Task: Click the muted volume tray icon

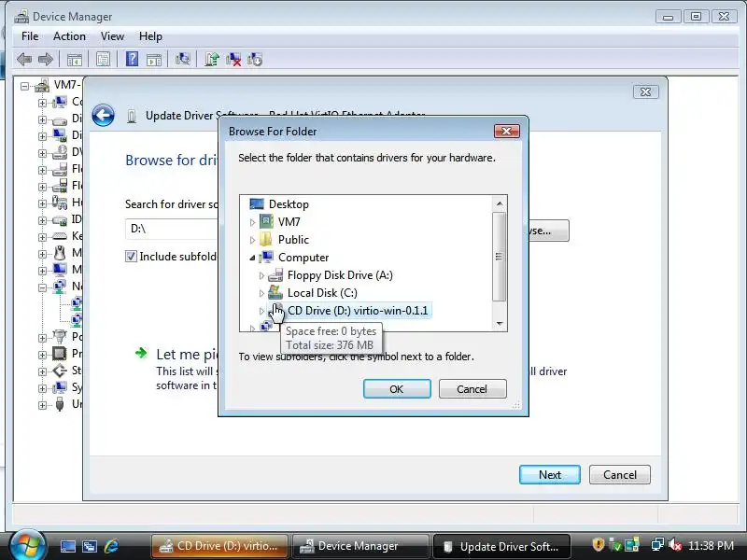Action: pyautogui.click(x=675, y=545)
